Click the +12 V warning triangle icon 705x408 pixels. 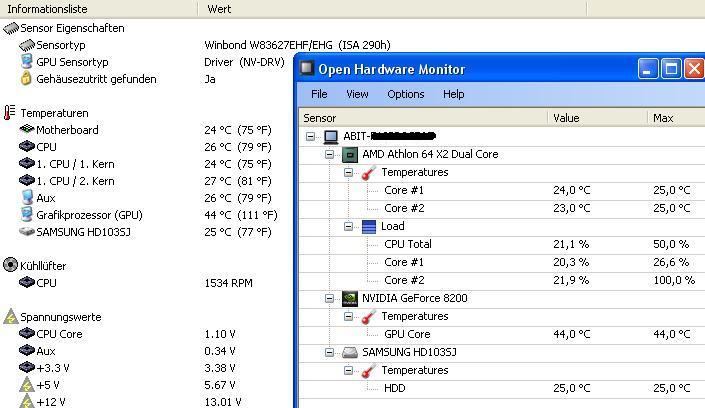coord(27,401)
